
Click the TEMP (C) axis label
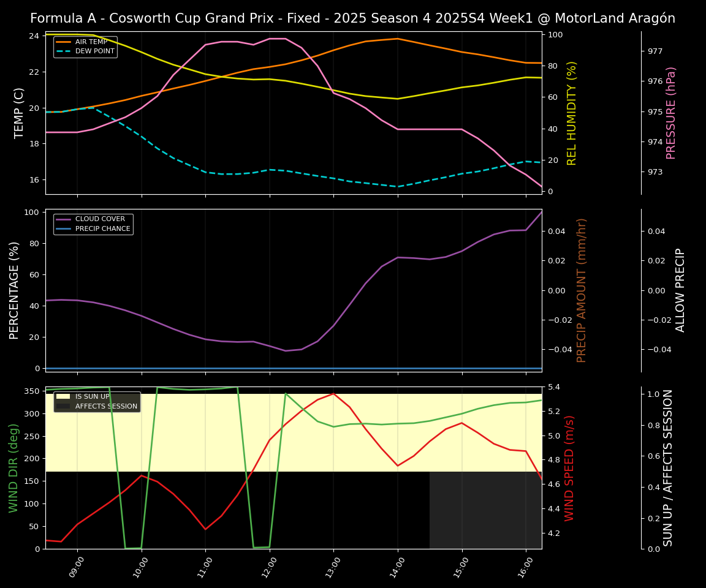tap(20, 113)
